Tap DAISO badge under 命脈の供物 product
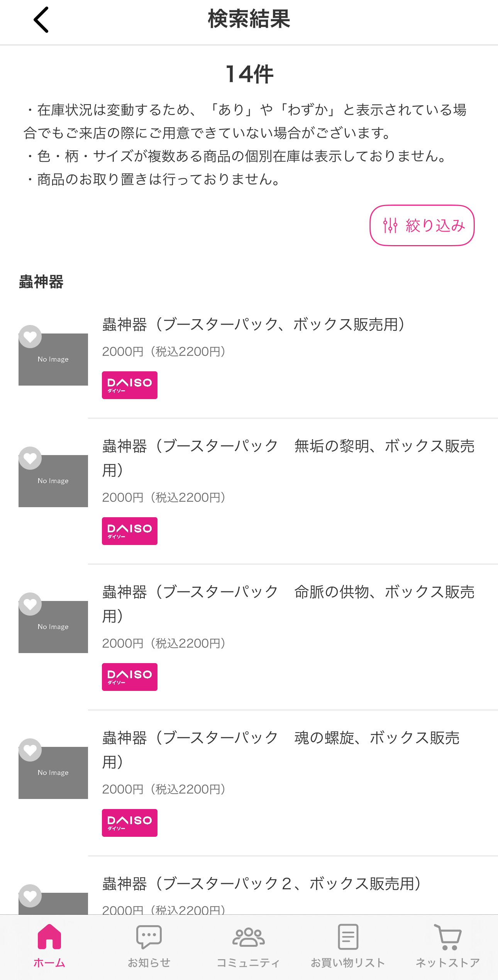 130,677
